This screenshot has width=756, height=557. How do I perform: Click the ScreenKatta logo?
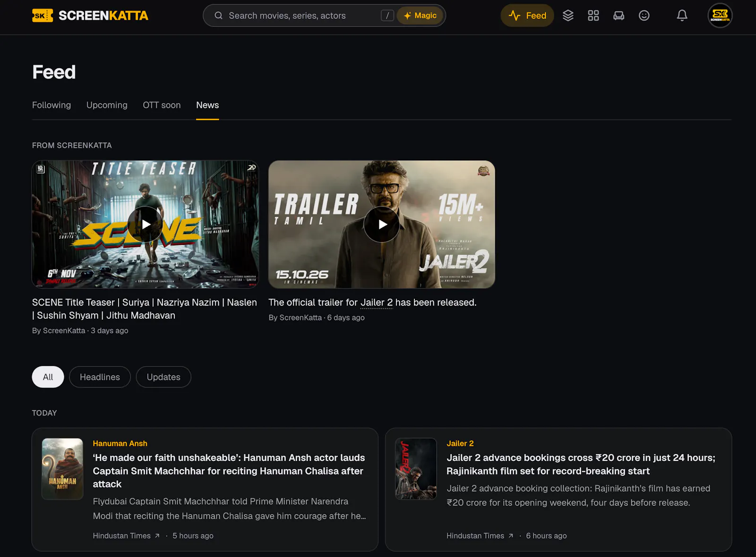(90, 16)
